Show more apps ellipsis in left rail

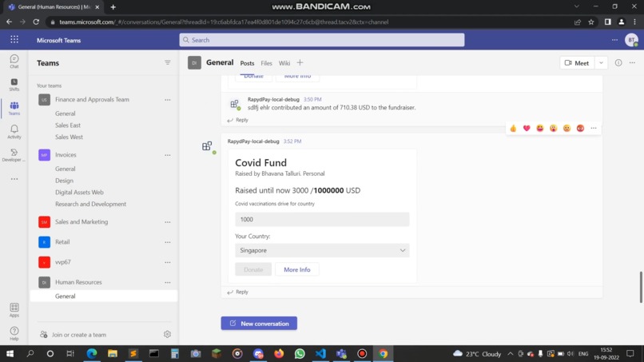pyautogui.click(x=14, y=179)
